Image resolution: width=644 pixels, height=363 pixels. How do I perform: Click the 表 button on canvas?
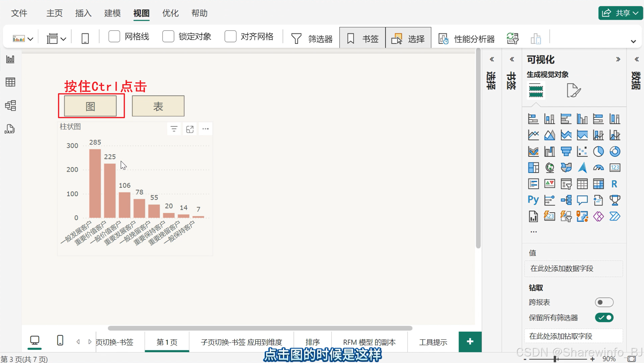click(x=158, y=106)
